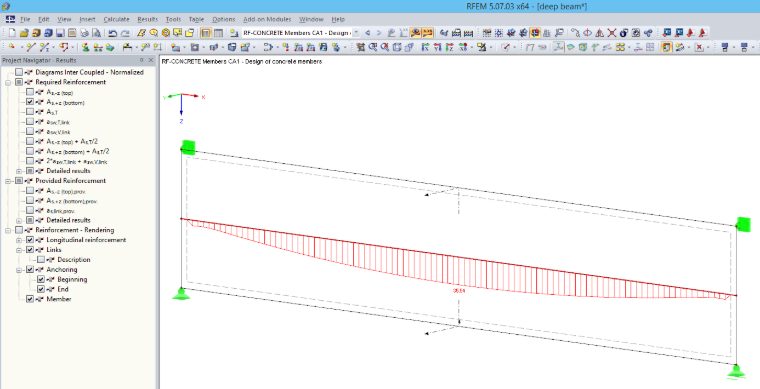Open the Results menu

coord(147,19)
